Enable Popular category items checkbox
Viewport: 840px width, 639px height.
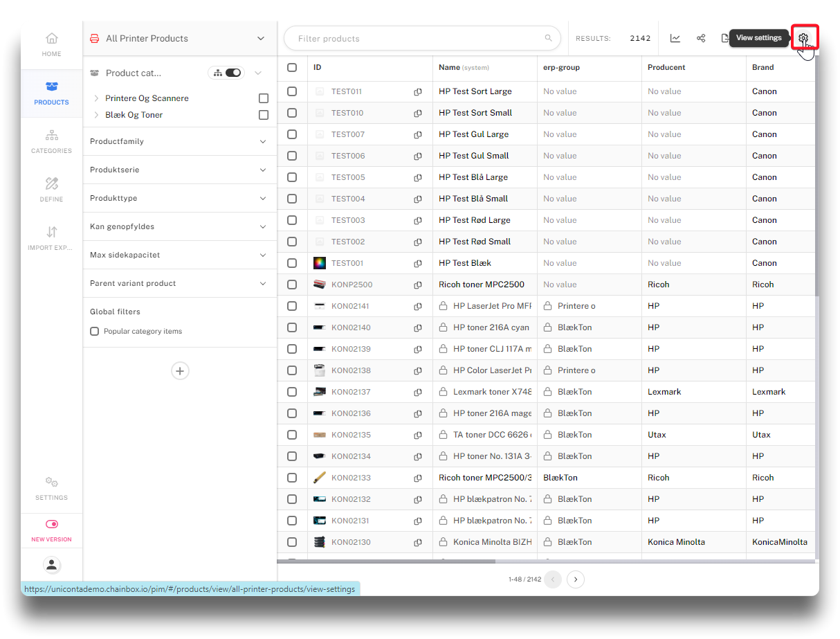click(95, 332)
